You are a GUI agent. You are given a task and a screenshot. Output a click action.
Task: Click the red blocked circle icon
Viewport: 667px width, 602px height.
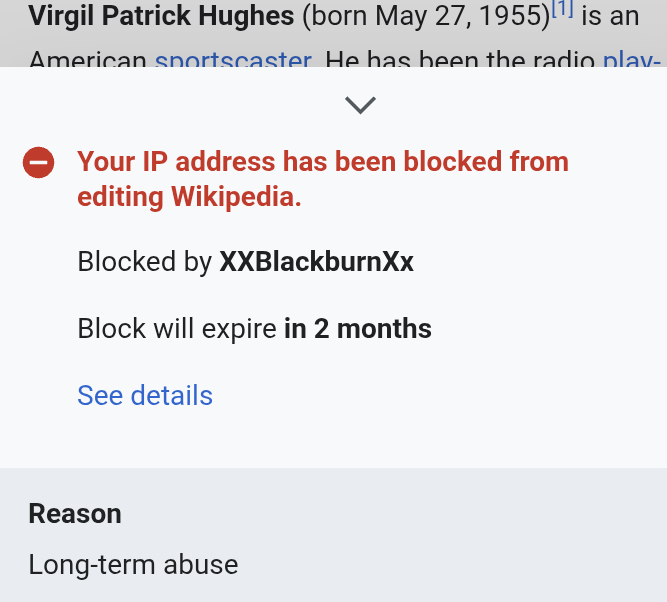[x=38, y=162]
